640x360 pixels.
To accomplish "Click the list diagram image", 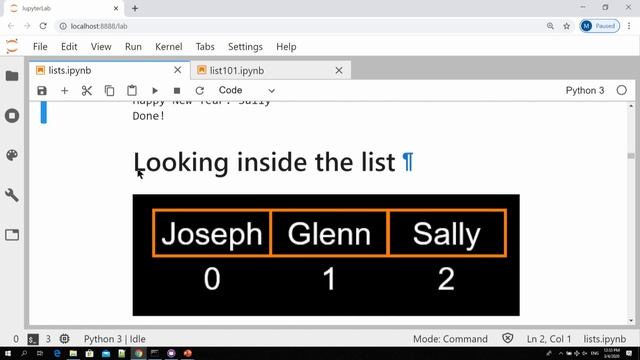I will tap(326, 255).
